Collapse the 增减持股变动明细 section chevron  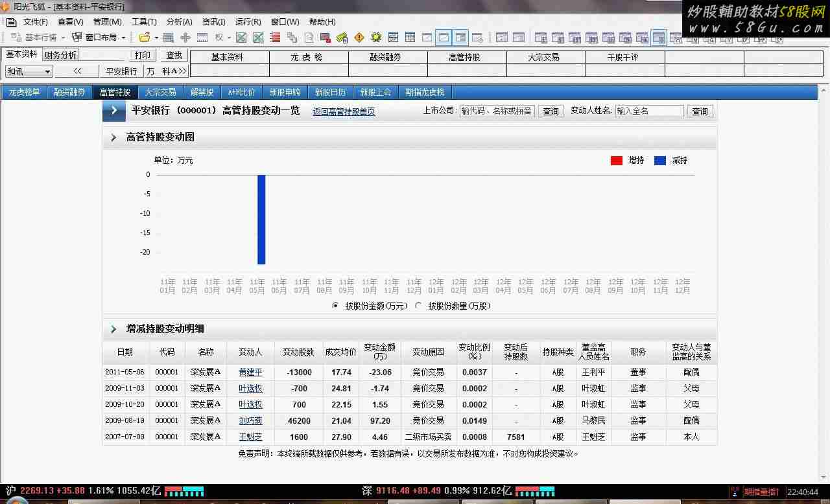tap(113, 329)
